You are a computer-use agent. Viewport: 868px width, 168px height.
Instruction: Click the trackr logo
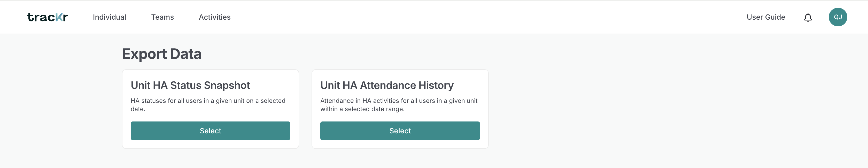tap(48, 17)
